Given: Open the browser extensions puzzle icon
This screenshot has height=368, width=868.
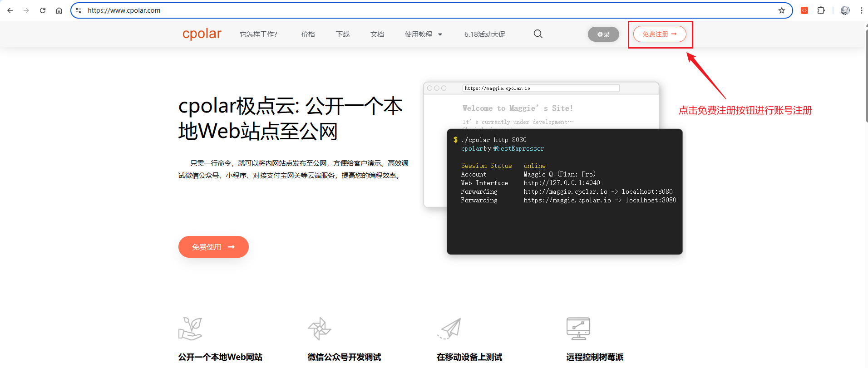Looking at the screenshot, I should [x=821, y=10].
